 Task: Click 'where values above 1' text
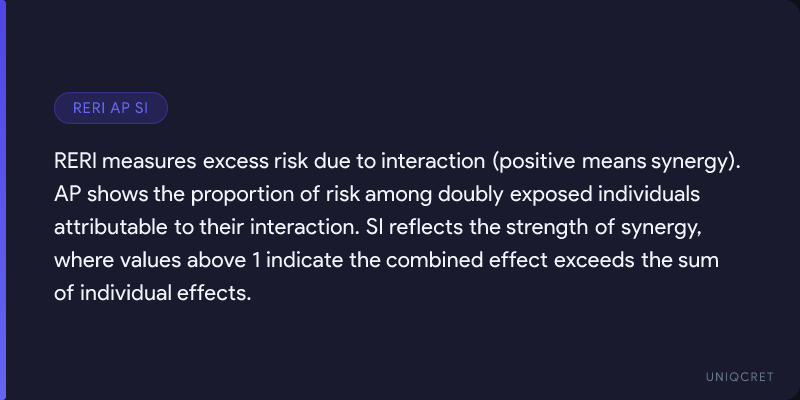coord(158,261)
